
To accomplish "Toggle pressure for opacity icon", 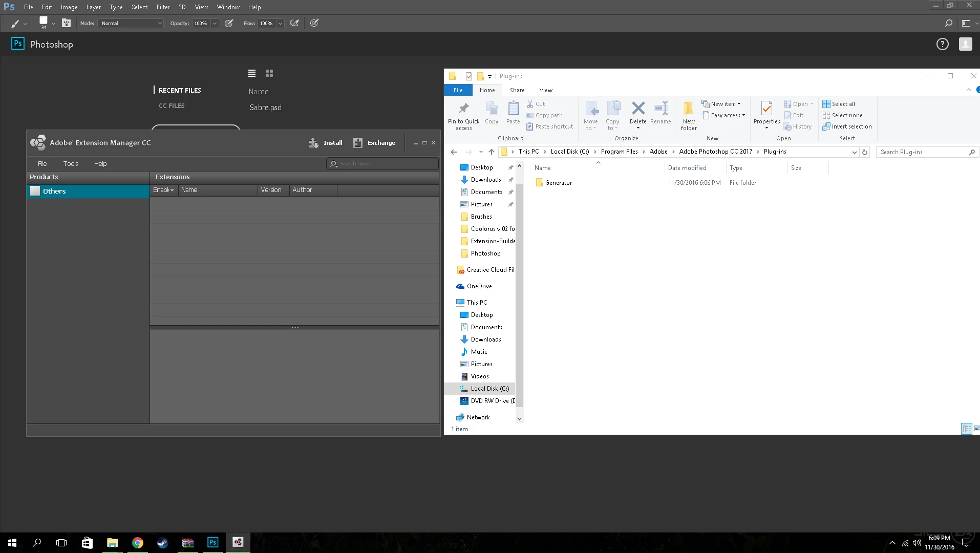I will [229, 23].
